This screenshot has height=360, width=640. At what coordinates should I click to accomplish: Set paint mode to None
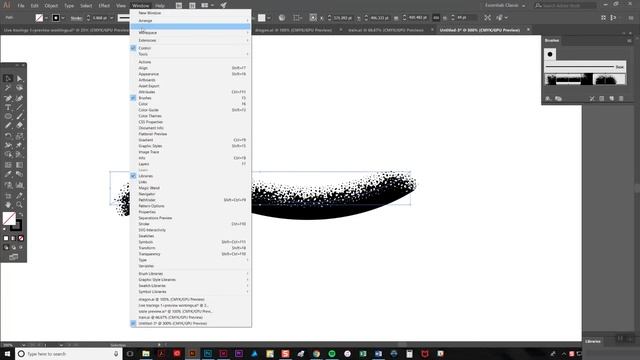(x=21, y=238)
